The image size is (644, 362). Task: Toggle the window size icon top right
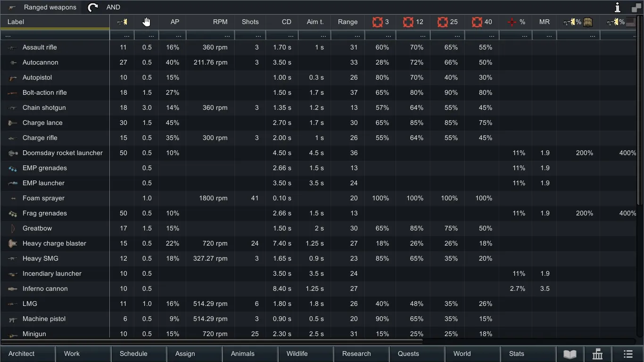point(636,7)
